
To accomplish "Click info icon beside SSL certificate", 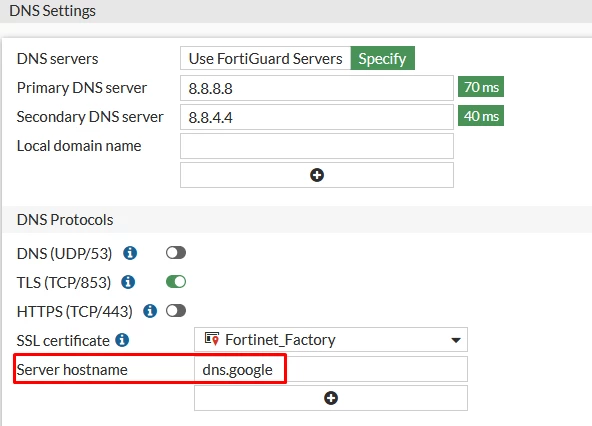I will (x=122, y=340).
